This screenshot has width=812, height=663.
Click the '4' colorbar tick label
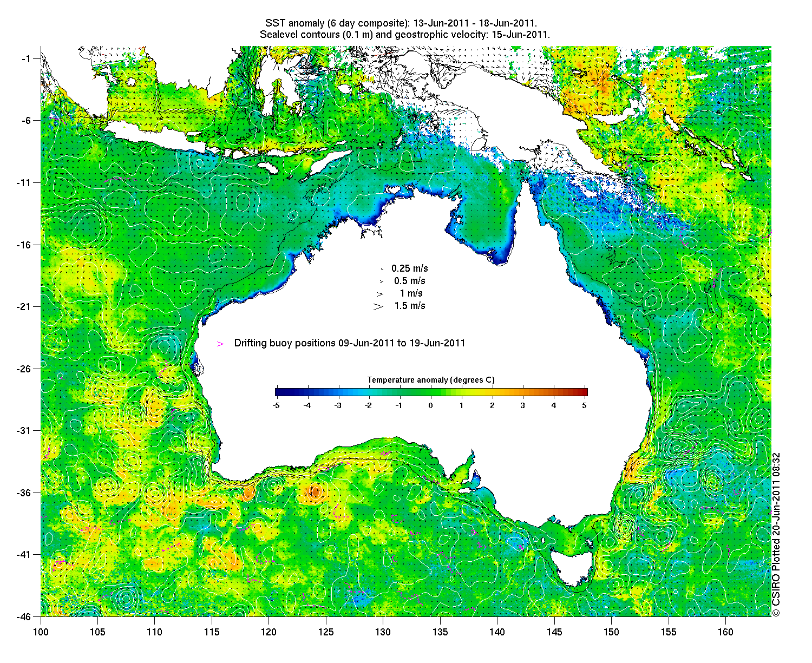[x=554, y=405]
